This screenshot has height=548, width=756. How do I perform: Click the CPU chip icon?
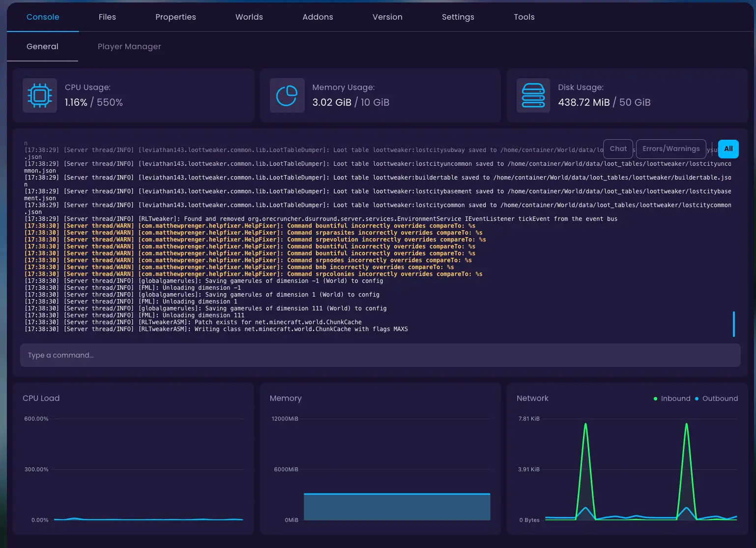point(40,95)
